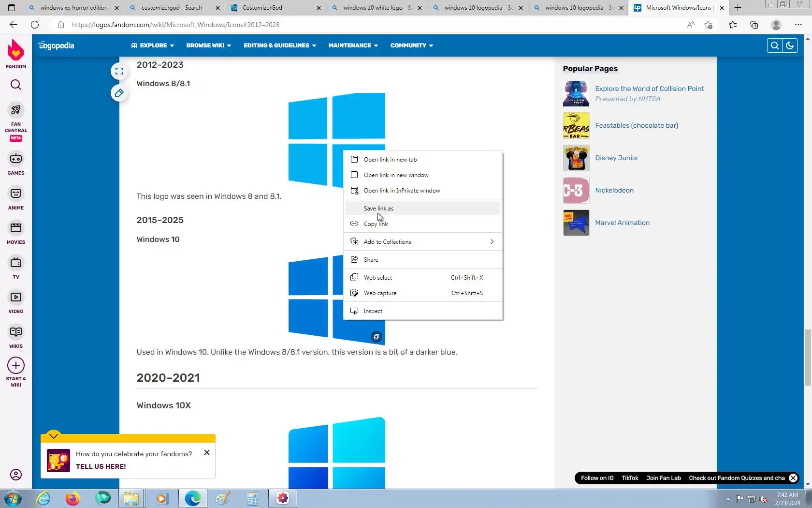Expand article to full-width view
The height and width of the screenshot is (508, 812).
pos(119,71)
